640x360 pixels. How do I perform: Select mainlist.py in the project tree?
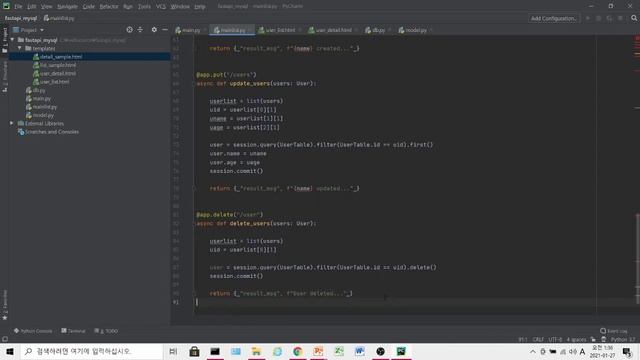point(44,107)
